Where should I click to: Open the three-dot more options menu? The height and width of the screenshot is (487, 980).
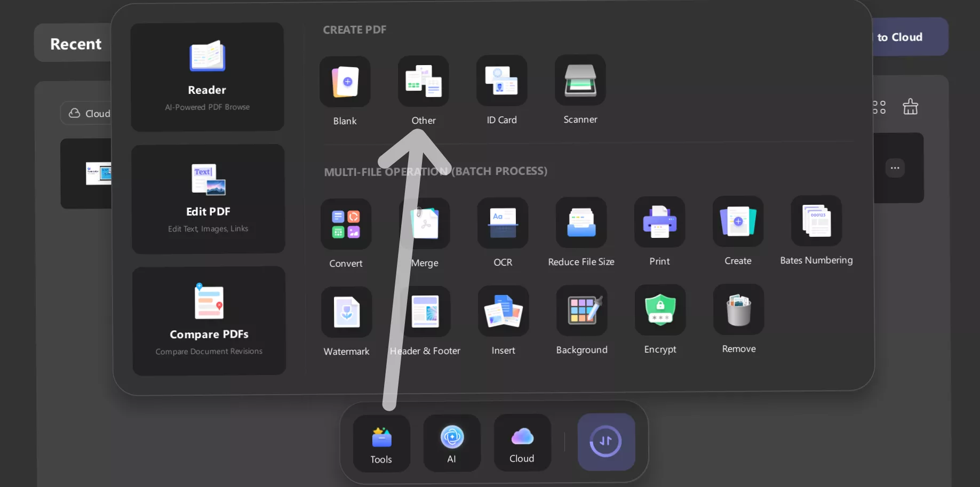895,168
